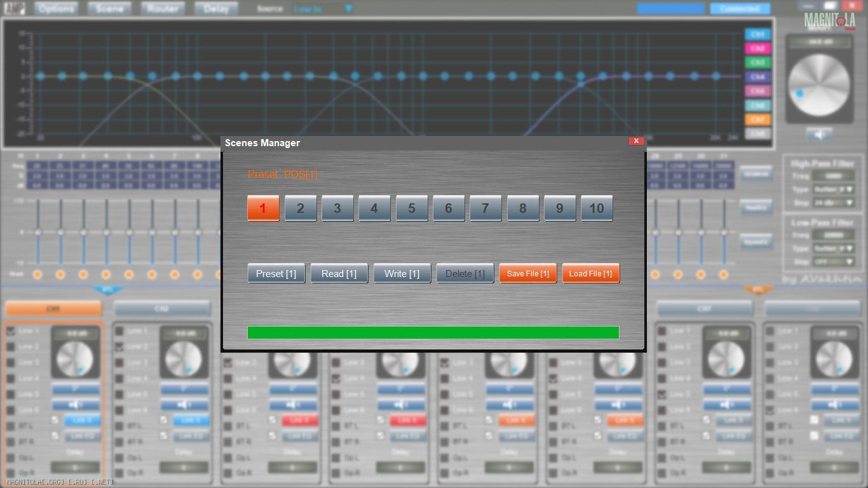Check Line 3 in the CH1 strip
This screenshot has height=488, width=868.
[11, 363]
